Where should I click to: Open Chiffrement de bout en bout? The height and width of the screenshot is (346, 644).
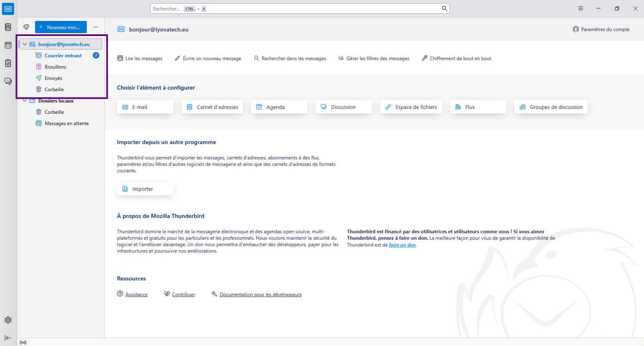(456, 59)
